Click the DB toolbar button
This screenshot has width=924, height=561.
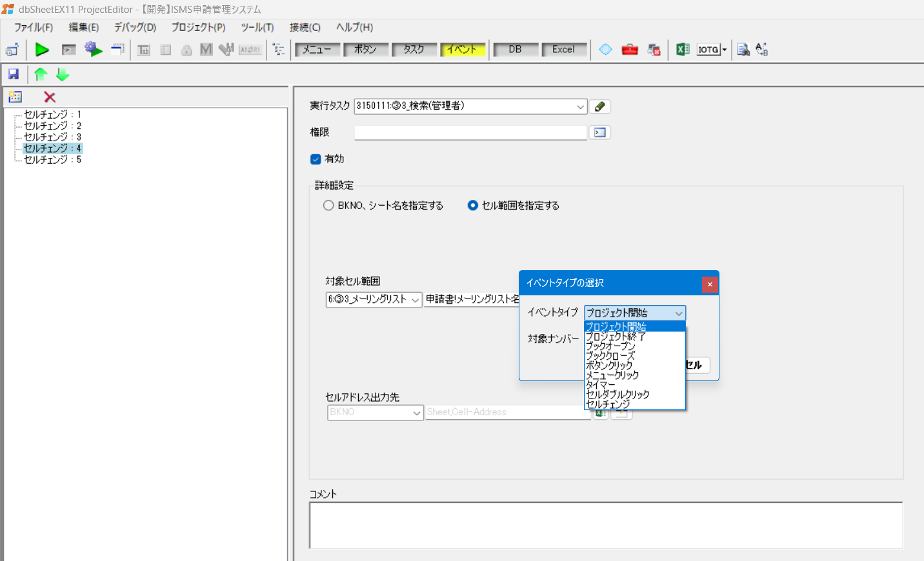[x=515, y=50]
